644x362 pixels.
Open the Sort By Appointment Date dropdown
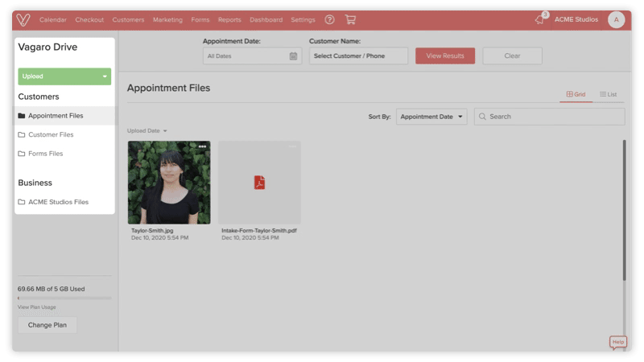coord(431,117)
